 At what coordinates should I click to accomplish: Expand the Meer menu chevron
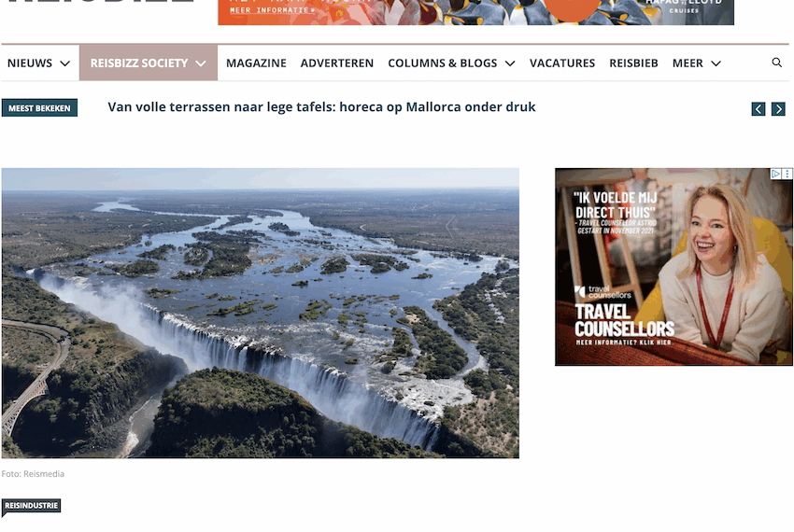pos(716,63)
